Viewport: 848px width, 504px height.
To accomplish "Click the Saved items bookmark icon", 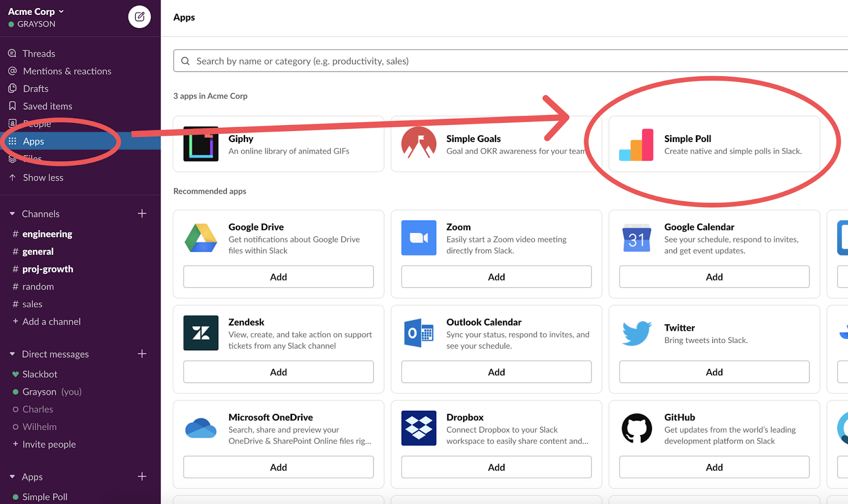I will click(x=12, y=106).
